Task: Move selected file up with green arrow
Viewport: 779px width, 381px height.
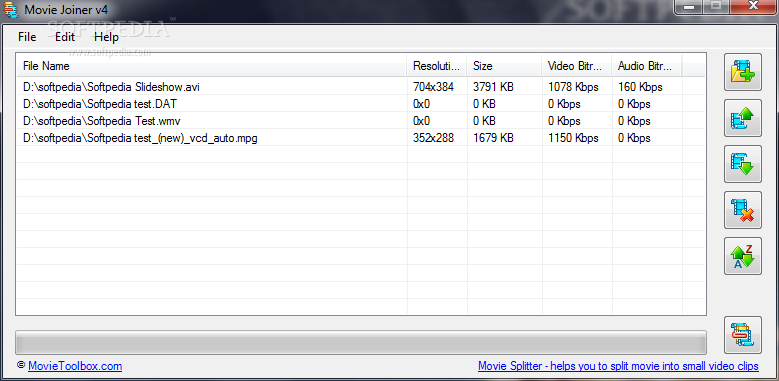Action: [742, 118]
